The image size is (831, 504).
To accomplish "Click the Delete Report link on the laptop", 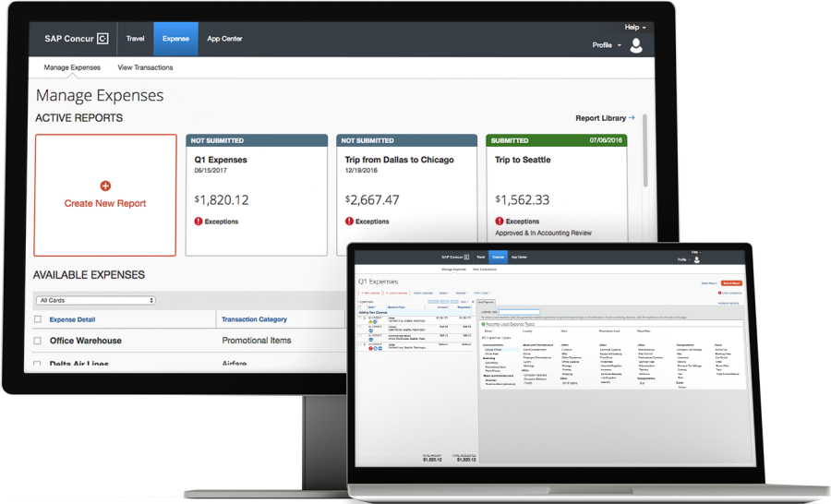I will click(709, 283).
